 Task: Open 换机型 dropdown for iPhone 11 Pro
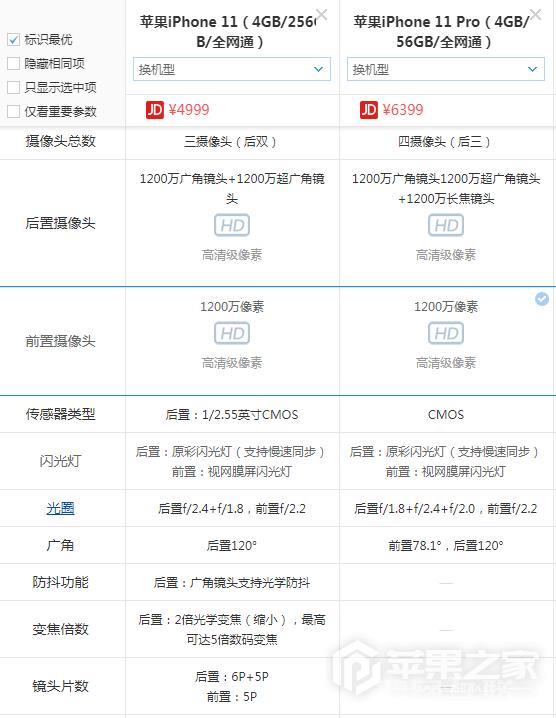(446, 69)
